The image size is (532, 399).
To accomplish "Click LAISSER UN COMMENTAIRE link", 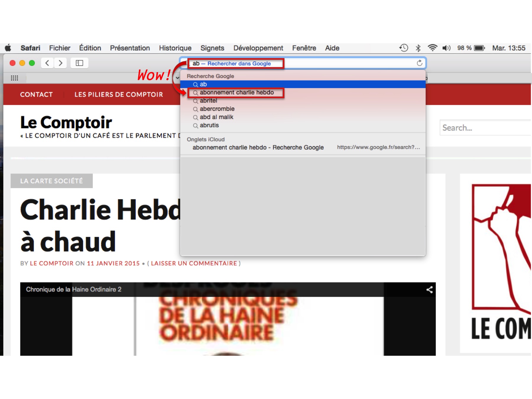I will pos(194,263).
